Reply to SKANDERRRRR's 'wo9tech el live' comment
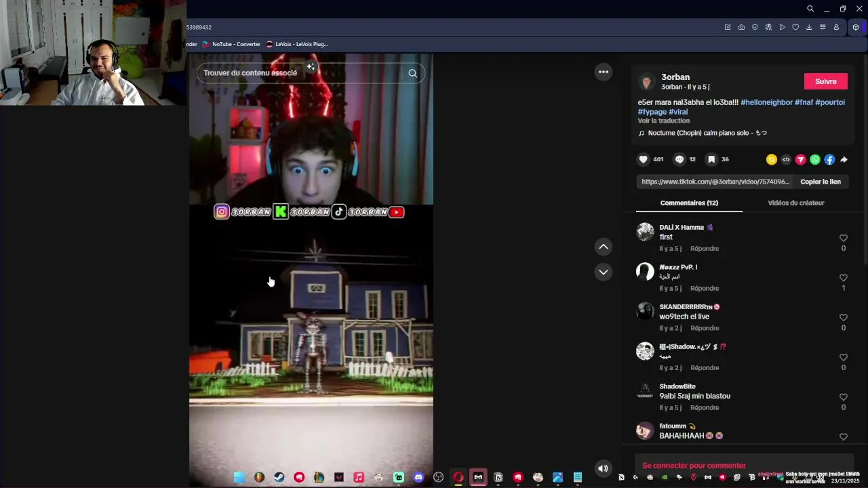The image size is (868, 488). click(705, 328)
